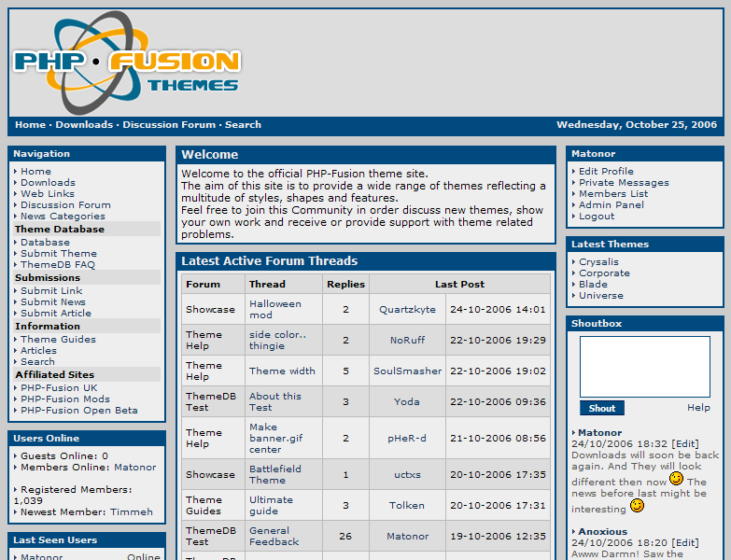Open the 'Theme width' thread

pos(282,371)
